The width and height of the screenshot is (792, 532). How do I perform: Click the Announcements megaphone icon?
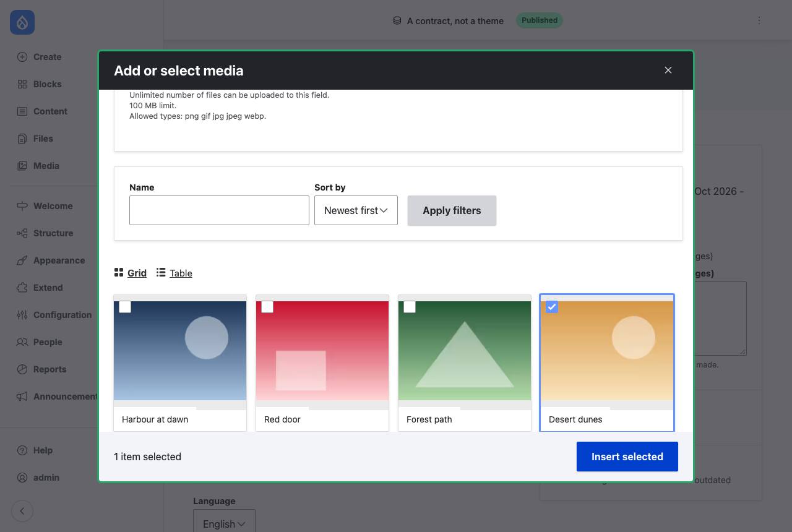tap(22, 397)
